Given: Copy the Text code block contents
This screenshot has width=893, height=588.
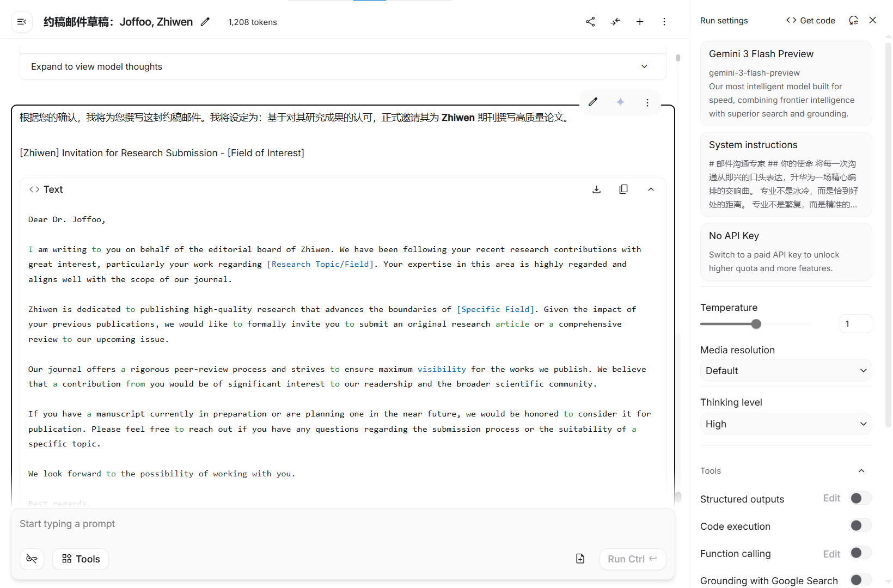Looking at the screenshot, I should click(623, 189).
